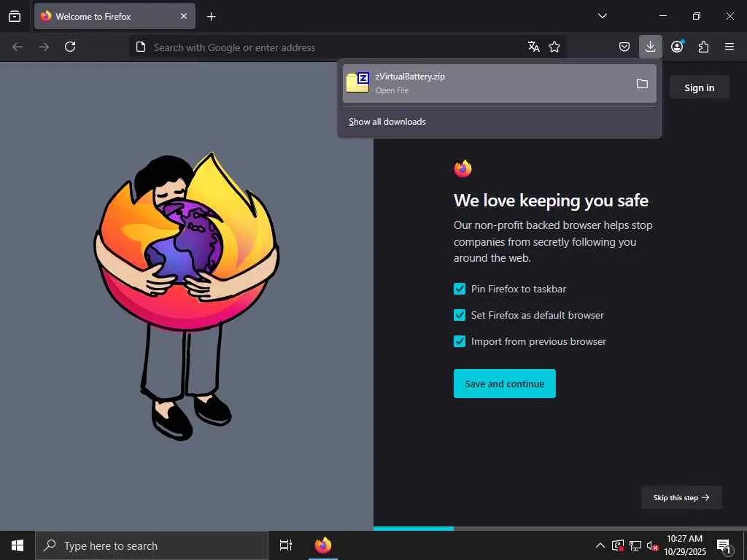This screenshot has height=560, width=747.
Task: Show hidden system tray icons
Action: [600, 545]
